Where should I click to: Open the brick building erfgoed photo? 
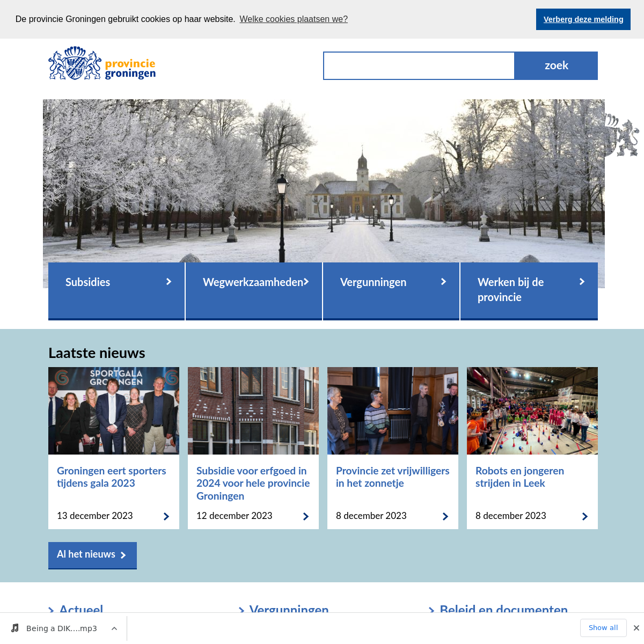pos(253,411)
